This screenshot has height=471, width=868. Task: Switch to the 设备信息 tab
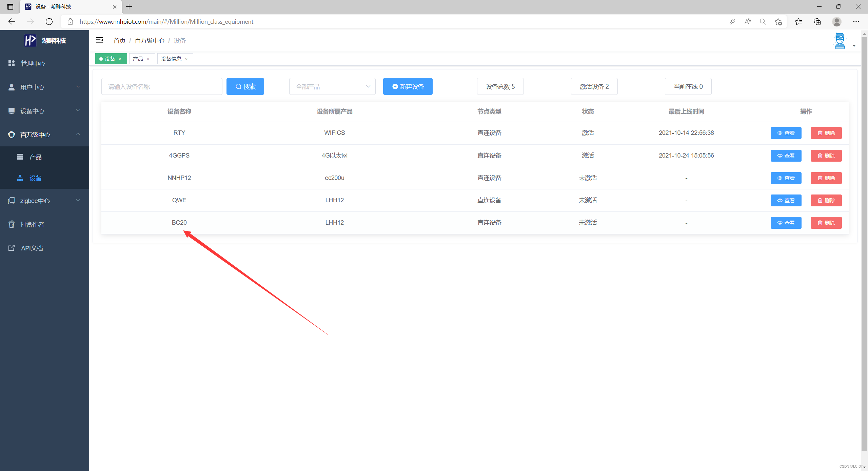(x=171, y=59)
